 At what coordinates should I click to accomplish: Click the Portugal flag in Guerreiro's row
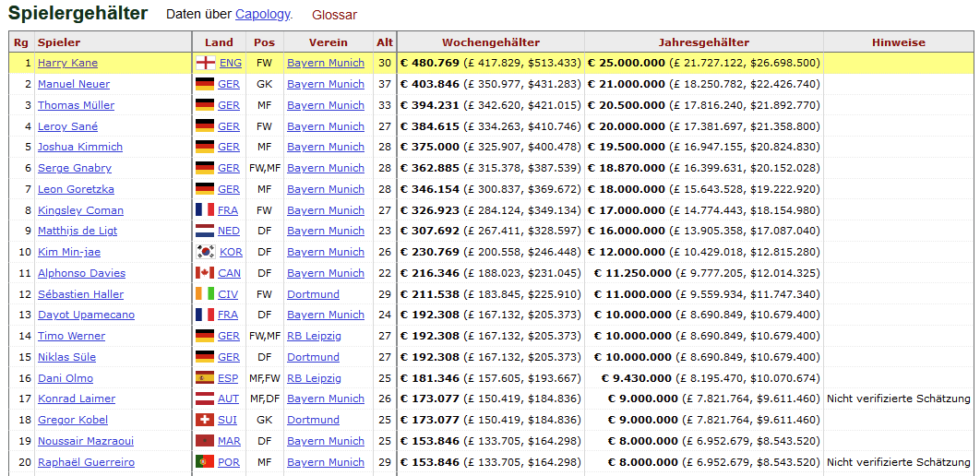click(205, 462)
